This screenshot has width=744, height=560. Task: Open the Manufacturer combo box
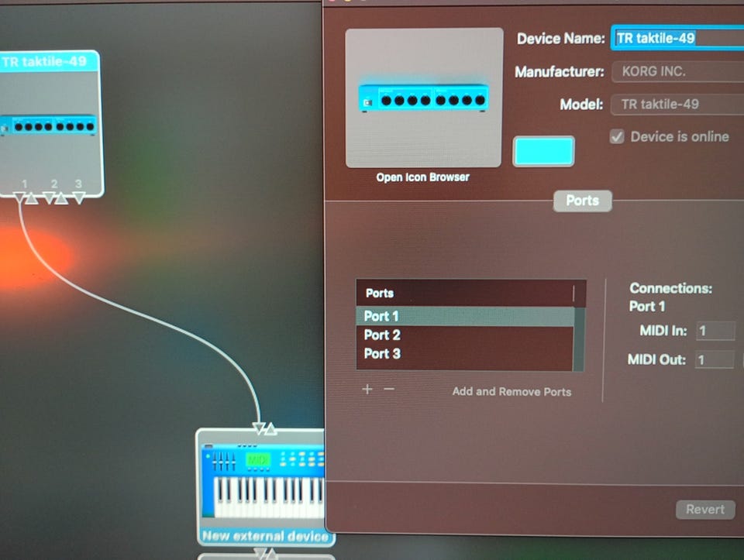[x=678, y=71]
